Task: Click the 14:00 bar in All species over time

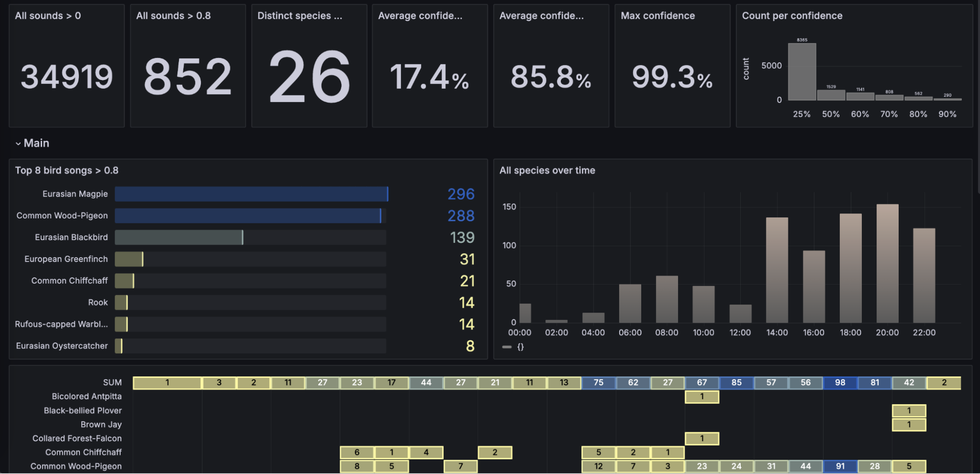Action: [x=777, y=267]
